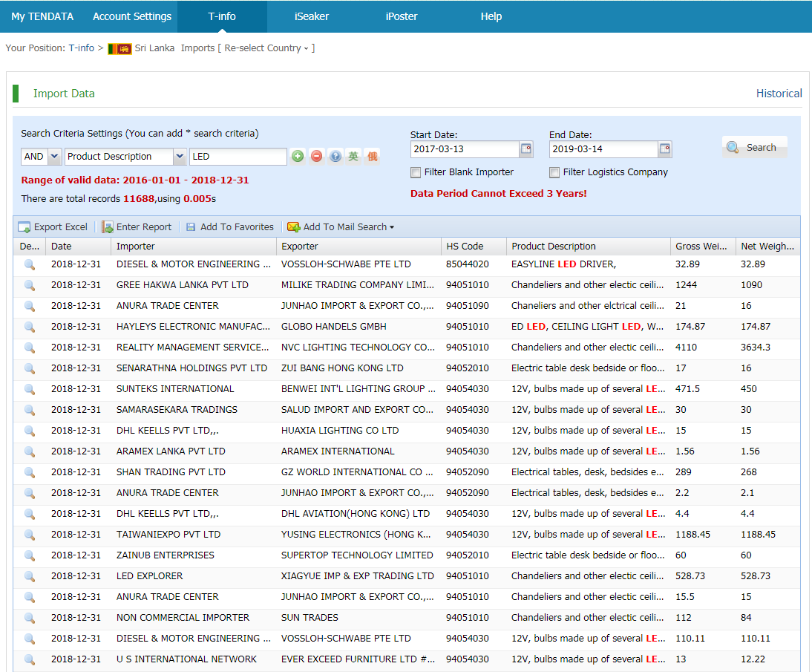Switch to the iSeaker tab
Viewport: 812px width, 672px height.
click(x=312, y=16)
